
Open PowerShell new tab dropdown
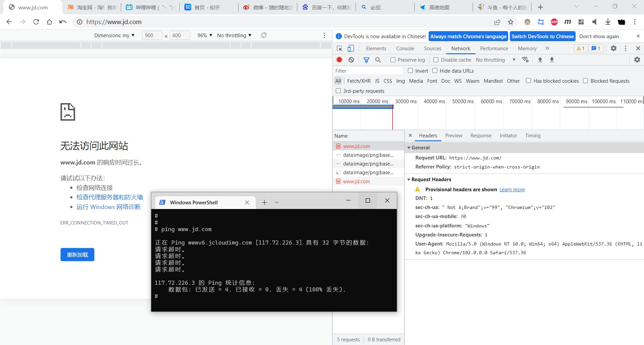pyautogui.click(x=277, y=202)
